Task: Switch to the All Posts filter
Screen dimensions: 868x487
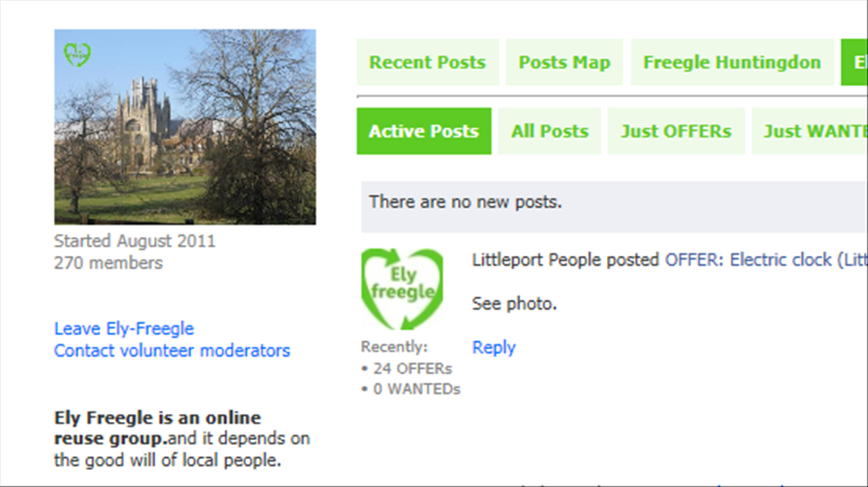Action: 549,131
